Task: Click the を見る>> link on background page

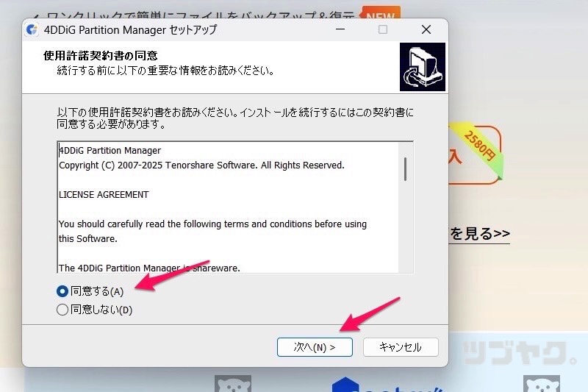Action: (480, 234)
